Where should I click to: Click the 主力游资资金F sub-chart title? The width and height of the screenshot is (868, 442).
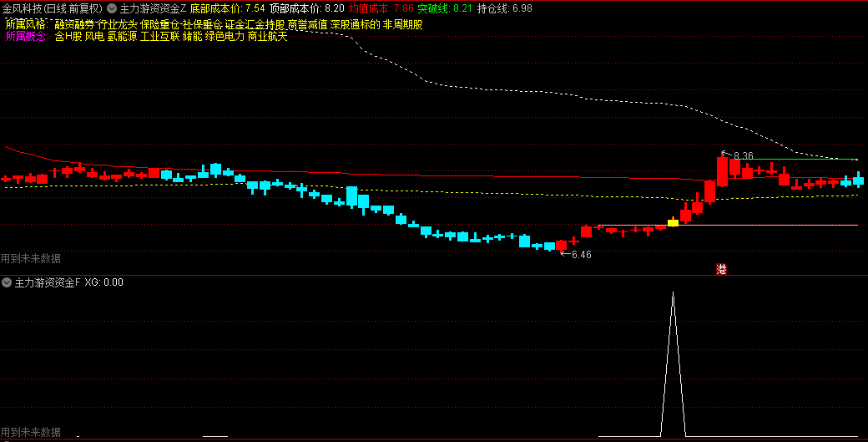tap(47, 282)
